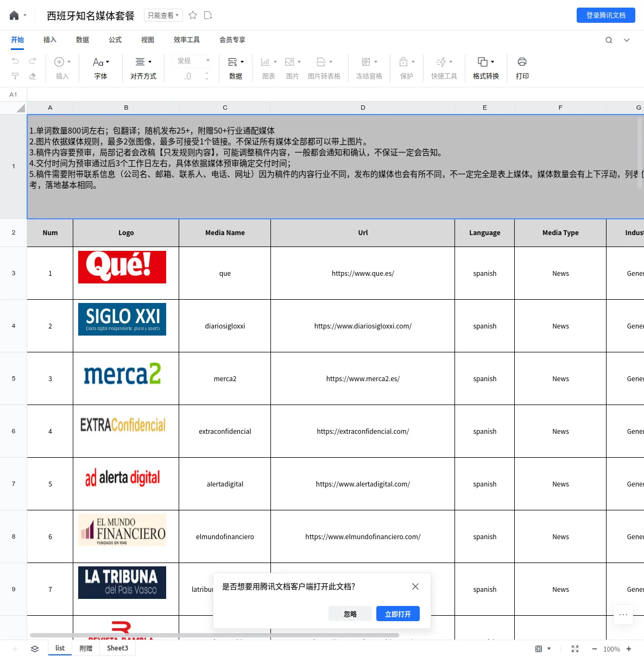Image resolution: width=644 pixels, height=657 pixels.
Task: Click the decimal places .0 control
Action: [x=188, y=76]
